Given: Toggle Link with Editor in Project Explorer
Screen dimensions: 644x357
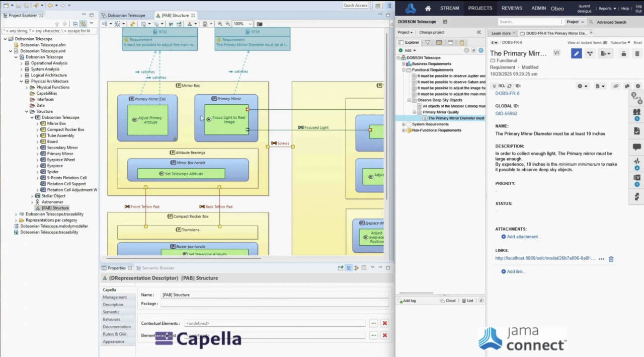Looking at the screenshot, I should point(83,24).
